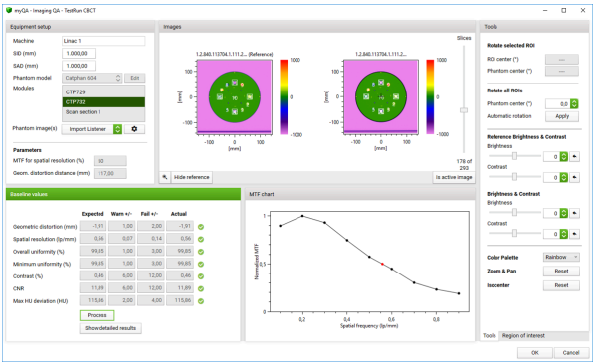This screenshot has width=594, height=364.
Task: Click the lower Contrast slider handle
Action: click(514, 234)
